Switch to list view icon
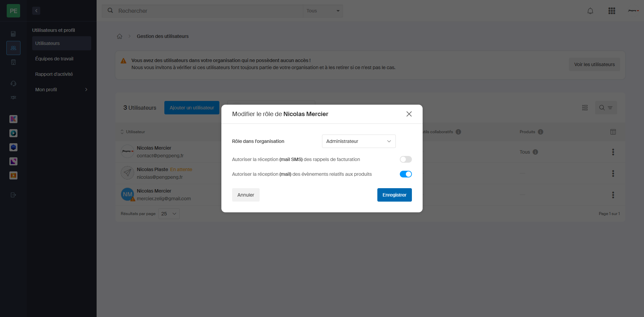Viewport: 644px width, 317px height. [585, 108]
